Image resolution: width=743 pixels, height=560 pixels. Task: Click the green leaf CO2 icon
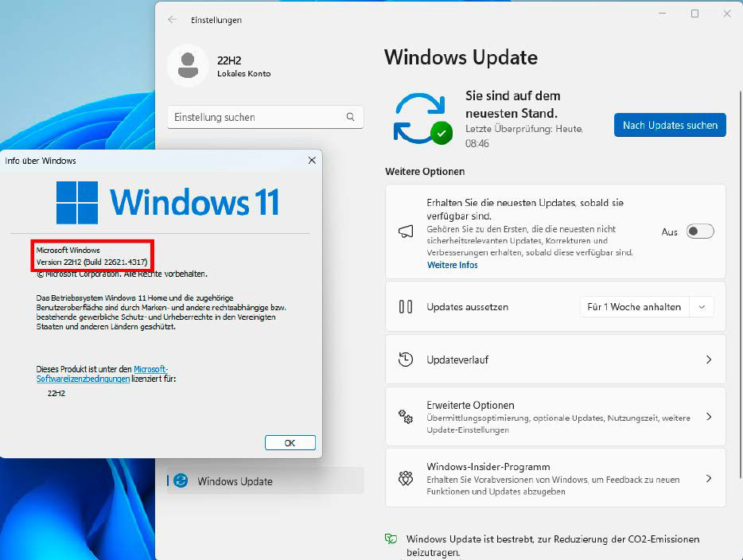point(391,539)
